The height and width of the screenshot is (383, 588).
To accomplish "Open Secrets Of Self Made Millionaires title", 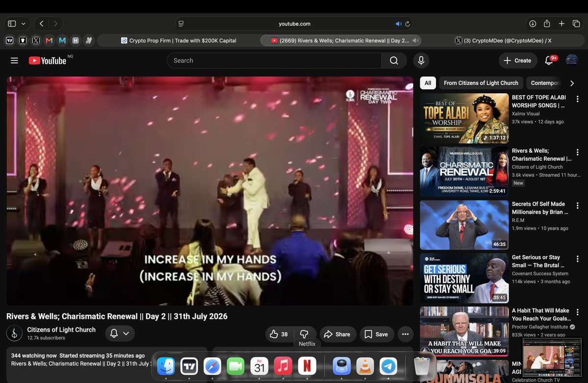I will pos(539,208).
